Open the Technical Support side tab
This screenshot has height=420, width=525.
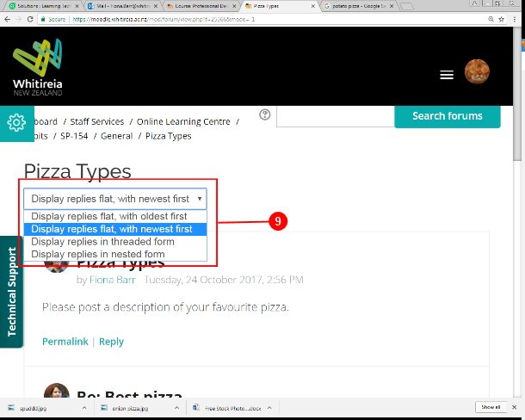tap(11, 292)
